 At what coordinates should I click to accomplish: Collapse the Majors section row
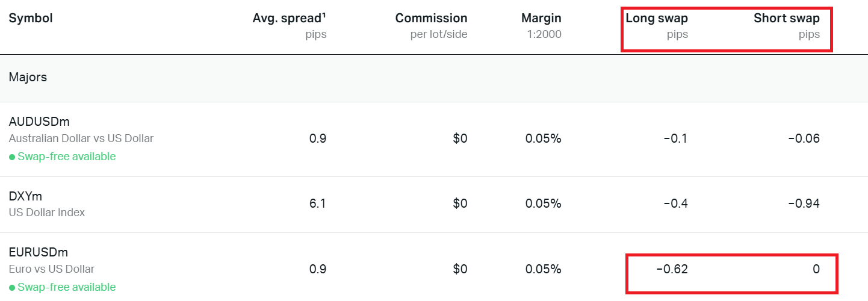click(28, 77)
